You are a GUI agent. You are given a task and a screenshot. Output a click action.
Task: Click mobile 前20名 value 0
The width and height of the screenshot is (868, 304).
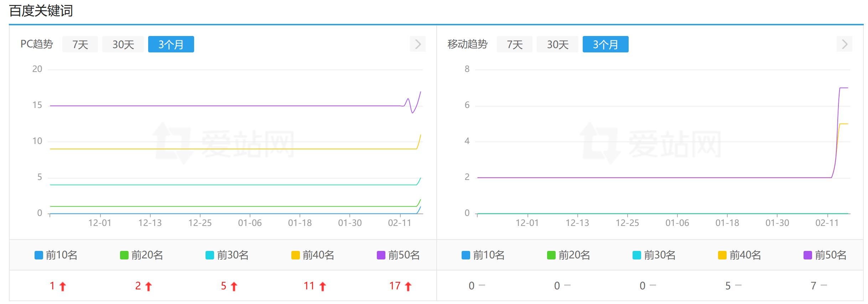click(557, 286)
